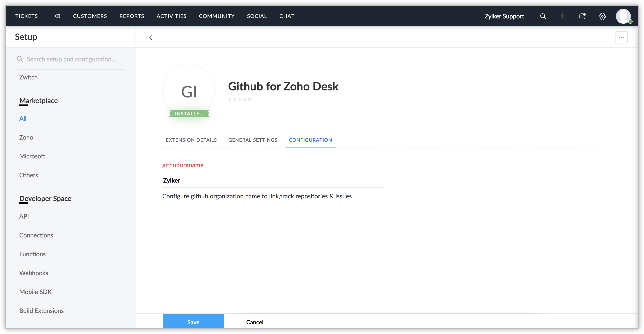Switch to General Settings tab

point(252,140)
